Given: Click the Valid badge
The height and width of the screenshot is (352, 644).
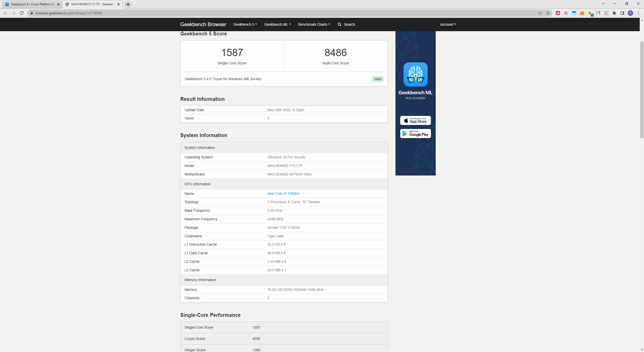Looking at the screenshot, I should pos(378,79).
